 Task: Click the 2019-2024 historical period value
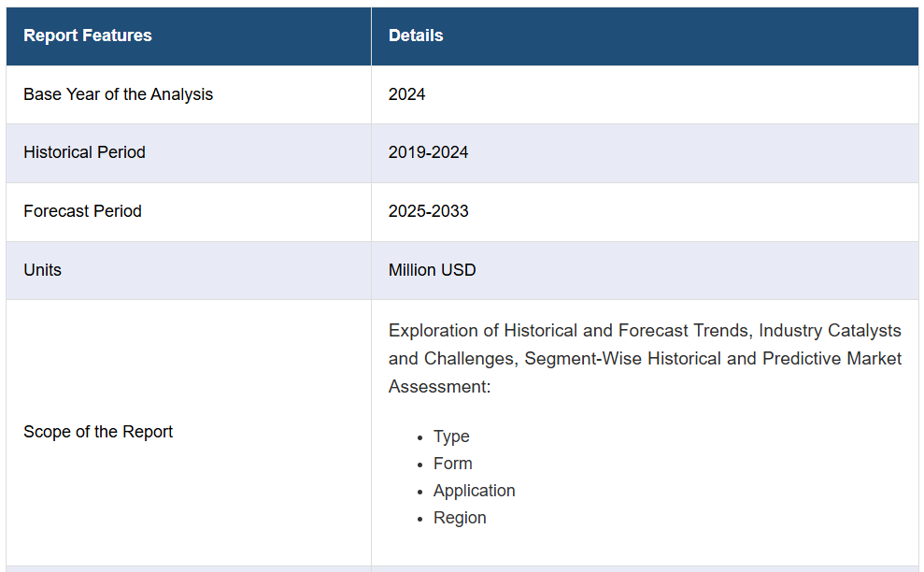(x=429, y=152)
